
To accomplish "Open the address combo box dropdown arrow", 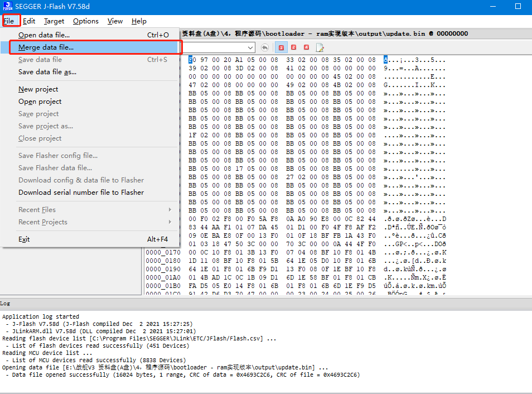I will tap(250, 47).
